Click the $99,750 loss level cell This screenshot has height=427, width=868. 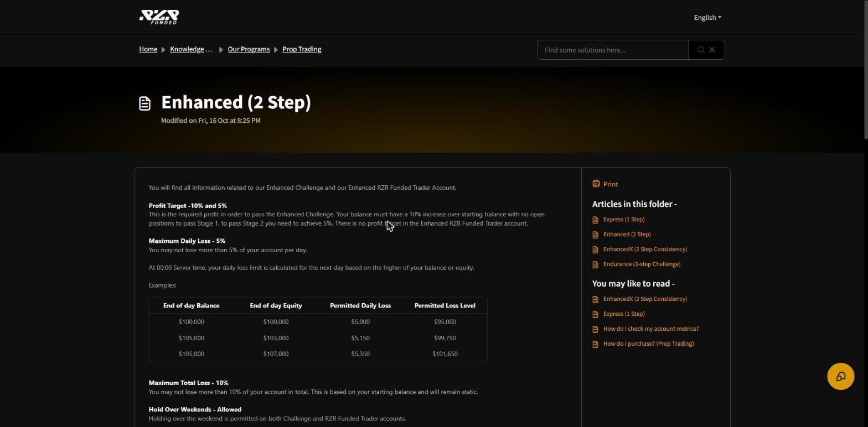pyautogui.click(x=445, y=338)
